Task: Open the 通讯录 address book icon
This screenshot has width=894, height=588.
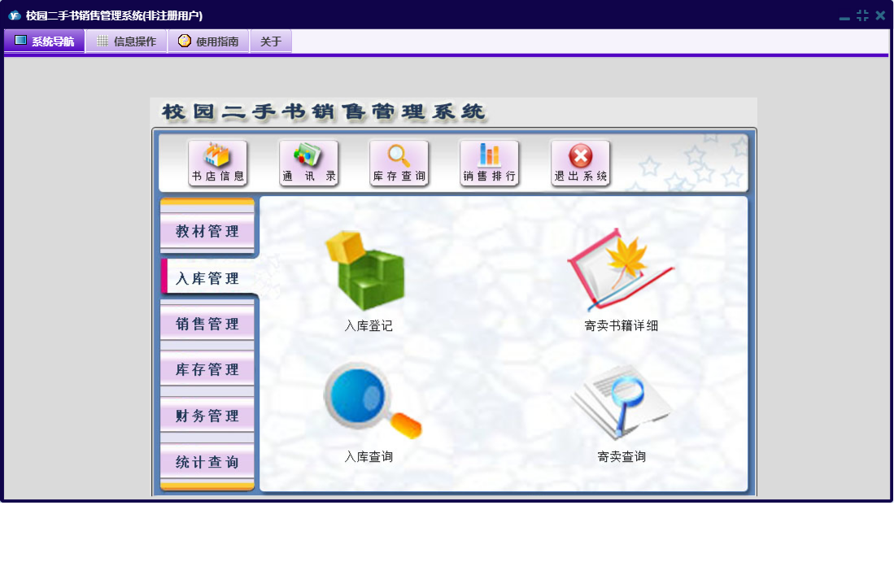Action: (x=308, y=163)
